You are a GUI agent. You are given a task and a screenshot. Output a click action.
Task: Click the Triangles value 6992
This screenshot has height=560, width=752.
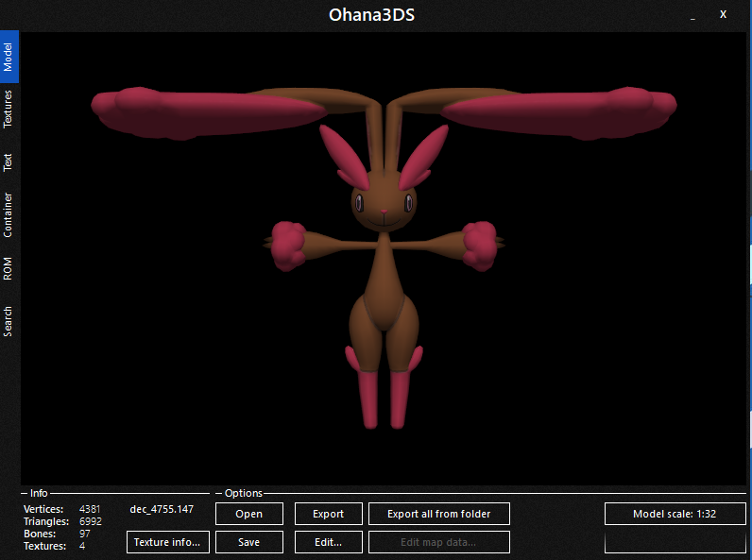tap(90, 521)
